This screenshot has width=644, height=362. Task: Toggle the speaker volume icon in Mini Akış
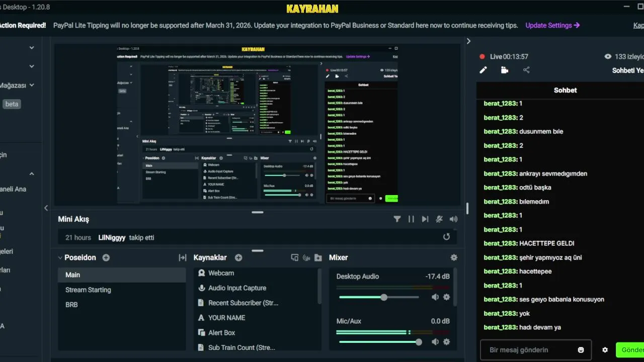point(454,219)
